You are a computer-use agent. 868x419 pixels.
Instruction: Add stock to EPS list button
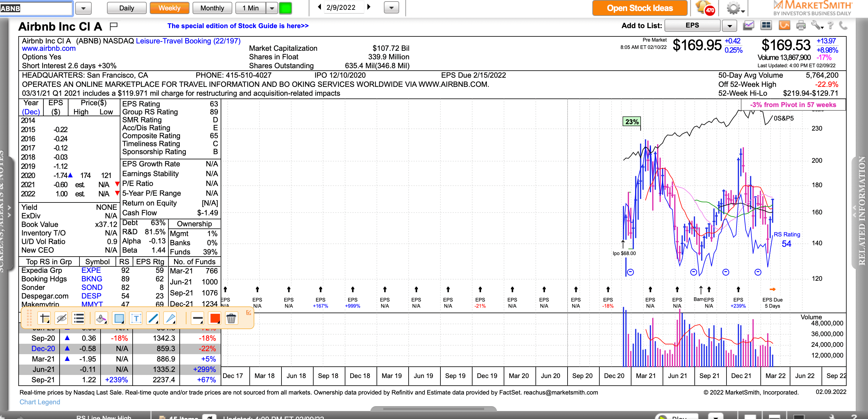pyautogui.click(x=692, y=25)
